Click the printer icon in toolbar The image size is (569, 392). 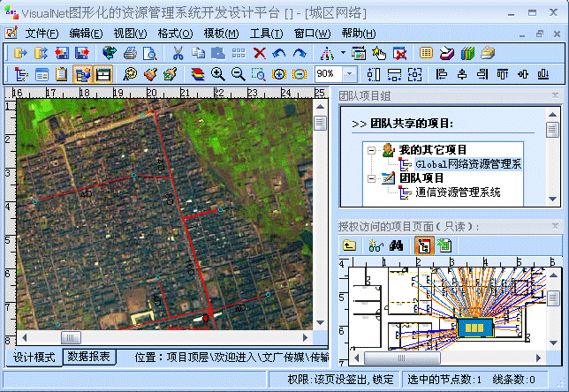pyautogui.click(x=130, y=54)
